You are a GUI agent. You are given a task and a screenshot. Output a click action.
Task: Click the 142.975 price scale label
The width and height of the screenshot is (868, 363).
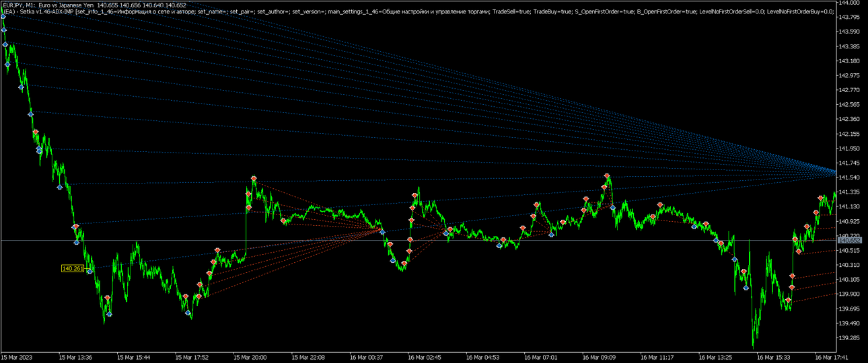point(850,76)
